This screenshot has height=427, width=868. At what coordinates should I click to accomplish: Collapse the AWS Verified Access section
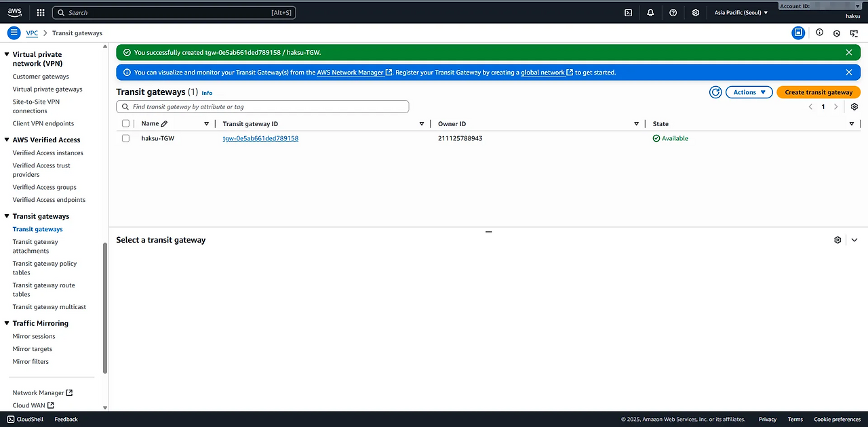click(7, 140)
